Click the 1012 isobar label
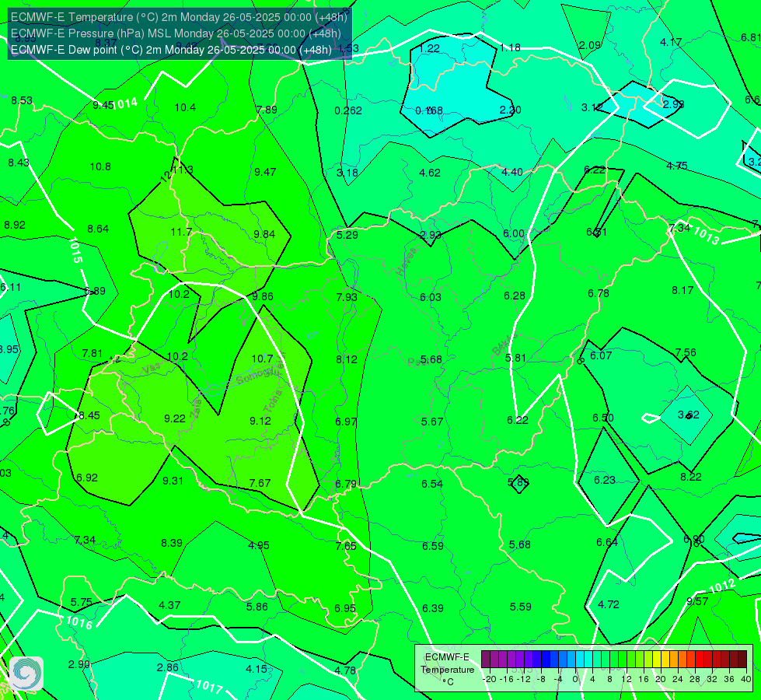761x700 pixels. [722, 586]
